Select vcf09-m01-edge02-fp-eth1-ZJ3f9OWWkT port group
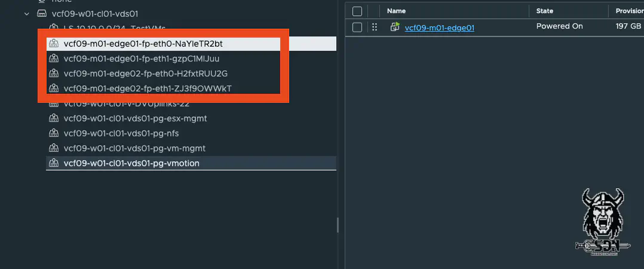The width and height of the screenshot is (644, 269). [x=147, y=88]
